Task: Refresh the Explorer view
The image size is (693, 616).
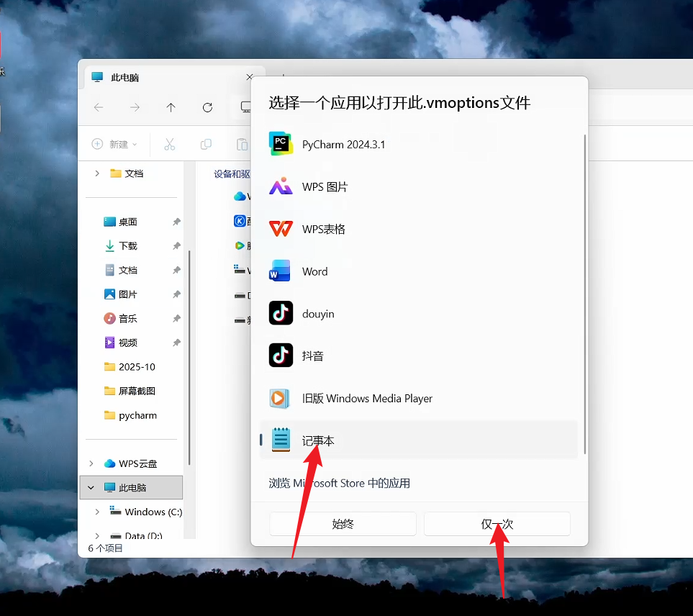Action: 207,107
